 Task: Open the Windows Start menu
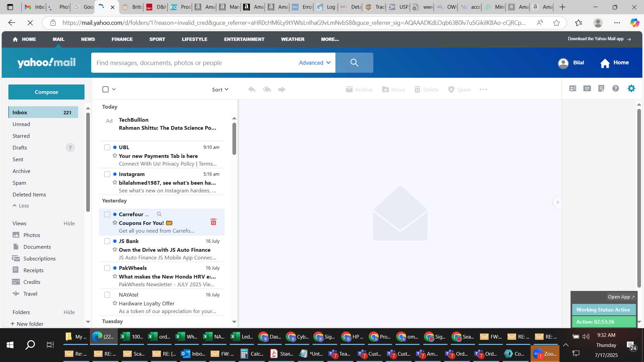click(10, 345)
